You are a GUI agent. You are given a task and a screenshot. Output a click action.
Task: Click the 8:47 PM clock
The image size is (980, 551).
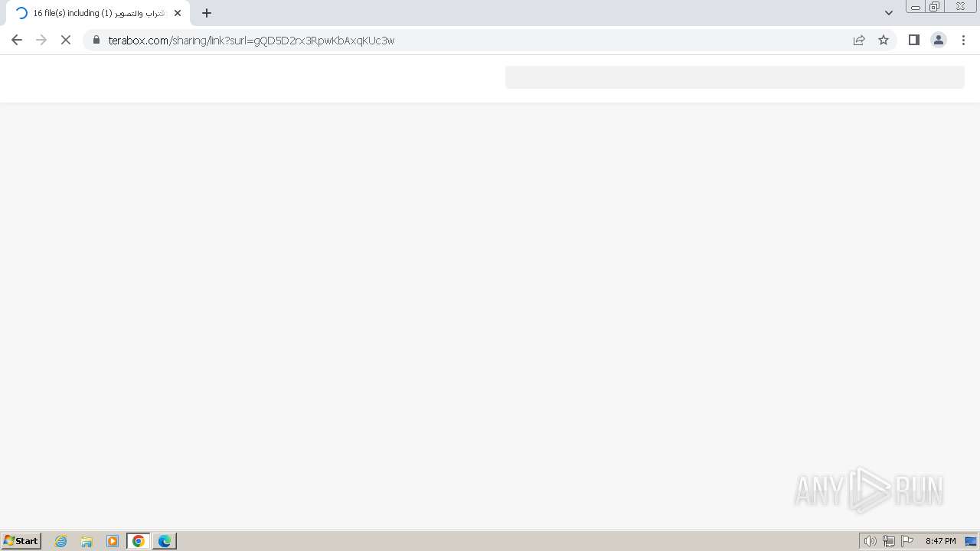pos(940,541)
